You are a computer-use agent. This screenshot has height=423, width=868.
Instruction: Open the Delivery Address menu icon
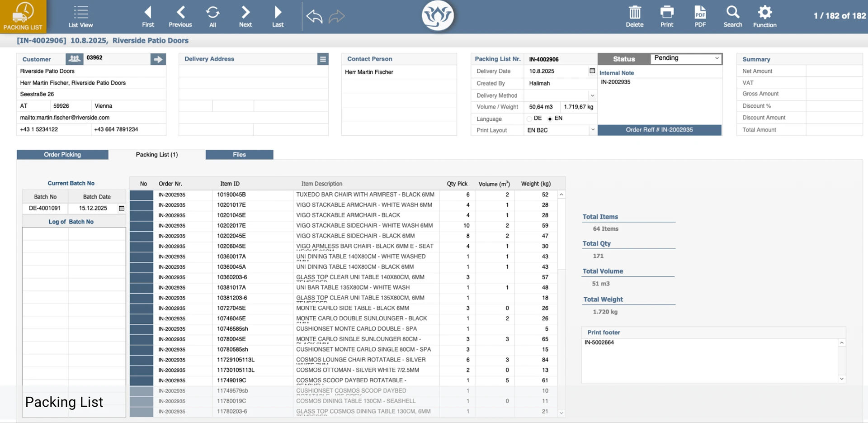point(323,59)
